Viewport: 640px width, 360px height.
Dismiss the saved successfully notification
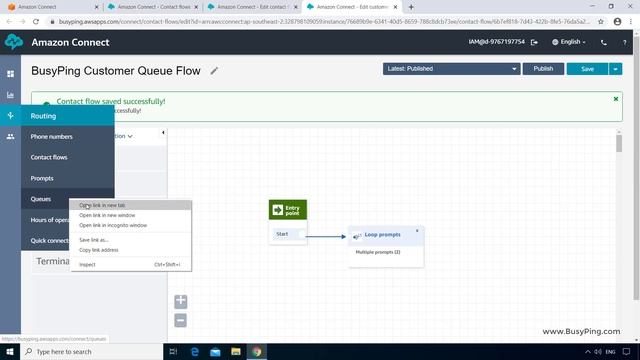click(x=616, y=99)
